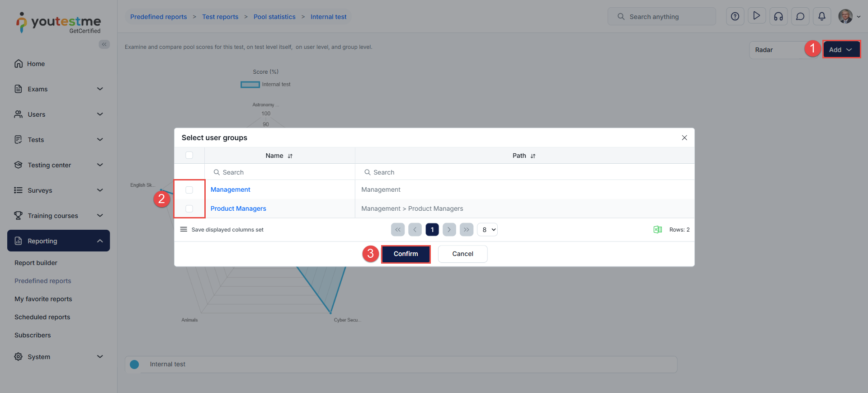
Task: Expand the Exams menu chevron
Action: coord(100,89)
